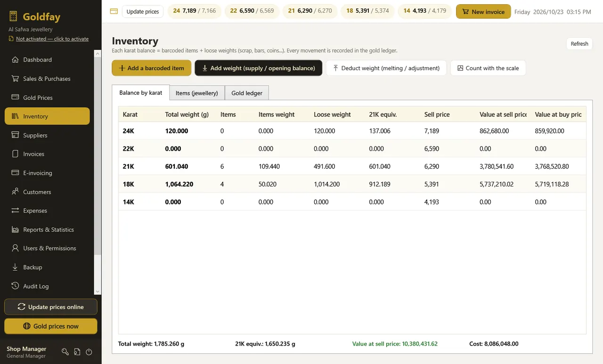The height and width of the screenshot is (364, 603).
Task: Click the Suppliers icon in the sidebar
Action: coord(15,135)
